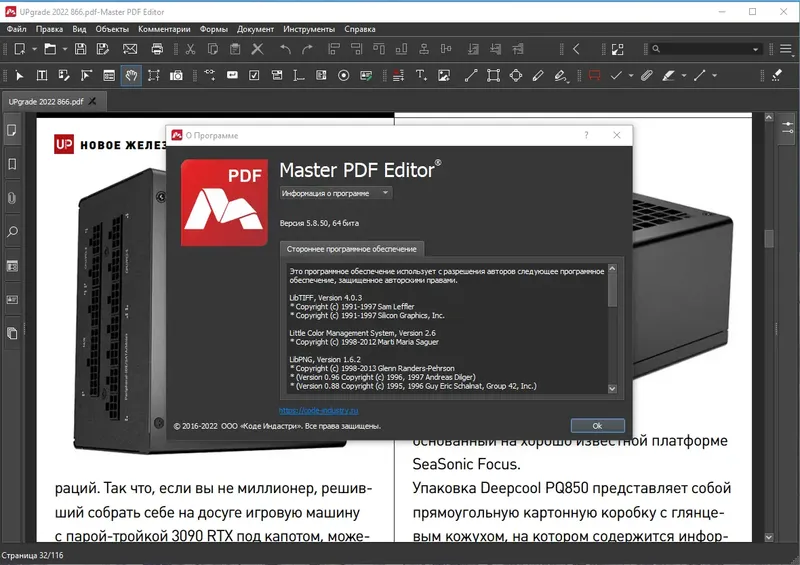Select the Стороннее программное обеспечение tab

coord(352,249)
